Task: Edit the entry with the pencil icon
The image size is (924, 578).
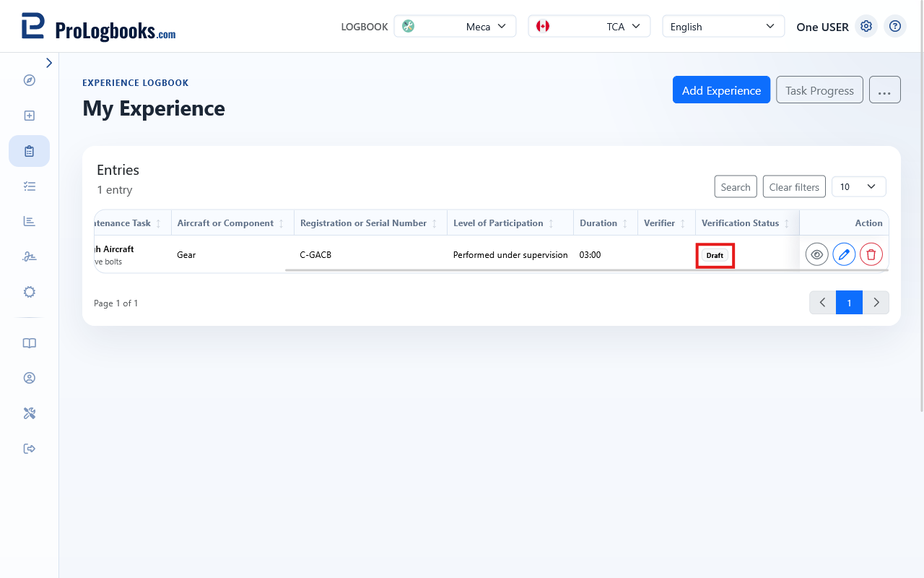Action: 844,254
